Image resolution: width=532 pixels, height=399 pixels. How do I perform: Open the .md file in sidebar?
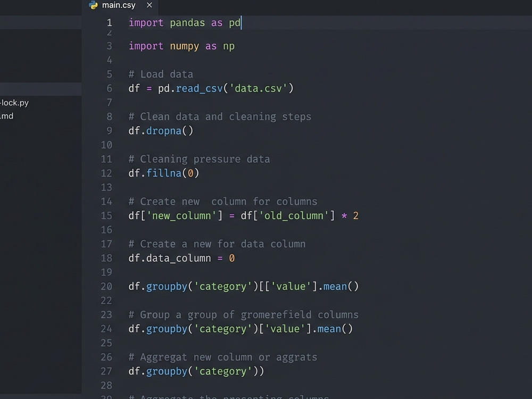point(7,116)
